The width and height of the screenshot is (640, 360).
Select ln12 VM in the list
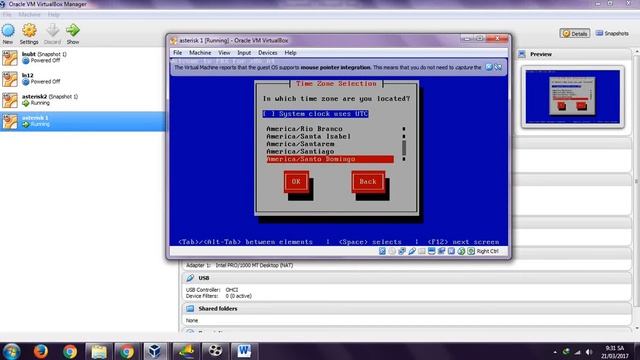(83, 79)
